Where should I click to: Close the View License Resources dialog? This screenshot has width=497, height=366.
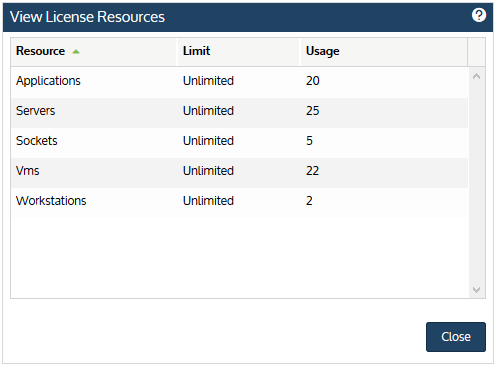point(456,337)
